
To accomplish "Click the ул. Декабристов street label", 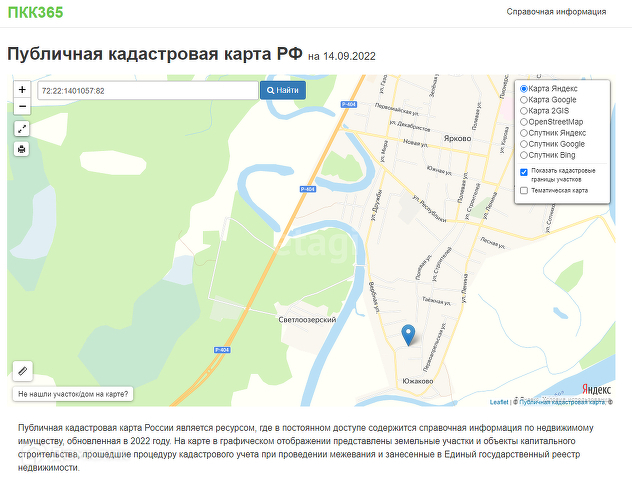I will 410,126.
